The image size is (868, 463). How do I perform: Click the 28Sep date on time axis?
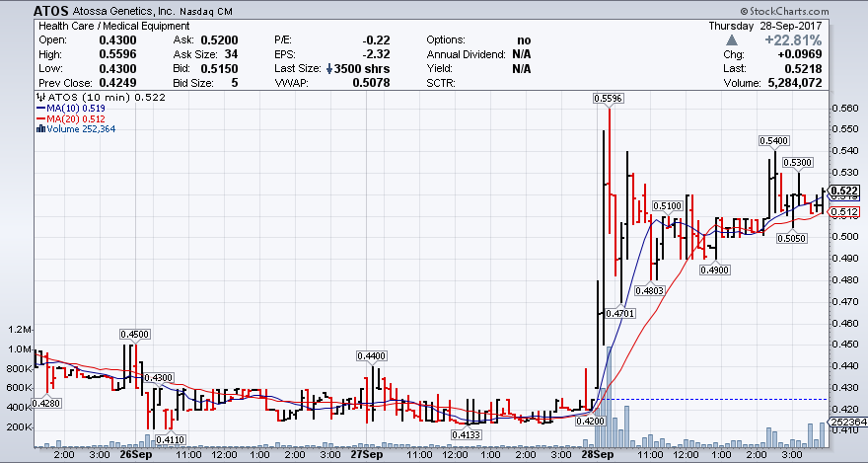(597, 455)
